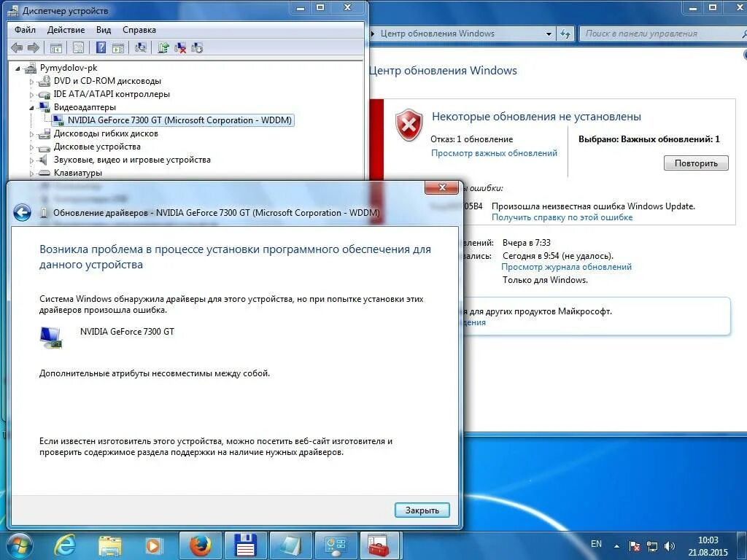Click the back arrow in Update Driver dialog
The width and height of the screenshot is (747, 560).
coord(22,212)
